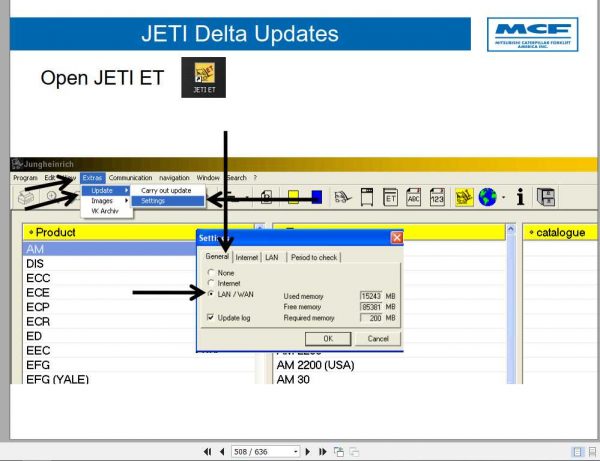
Task: Choose Settings in the Update submenu
Action: coord(168,201)
